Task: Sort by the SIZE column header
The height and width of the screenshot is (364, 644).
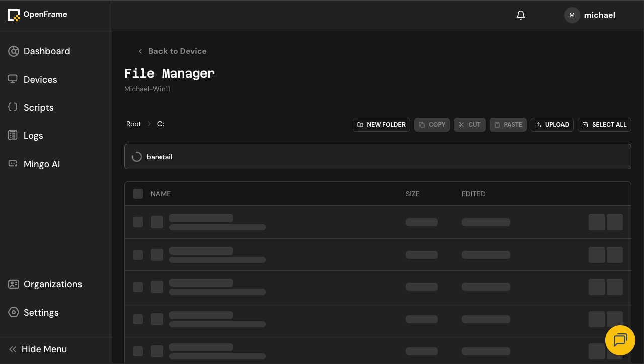Action: pyautogui.click(x=412, y=194)
